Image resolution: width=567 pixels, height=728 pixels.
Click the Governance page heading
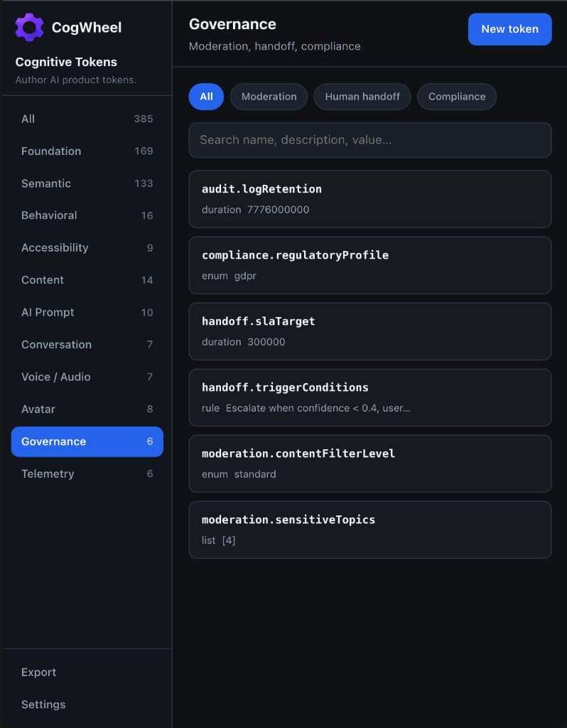click(x=232, y=24)
